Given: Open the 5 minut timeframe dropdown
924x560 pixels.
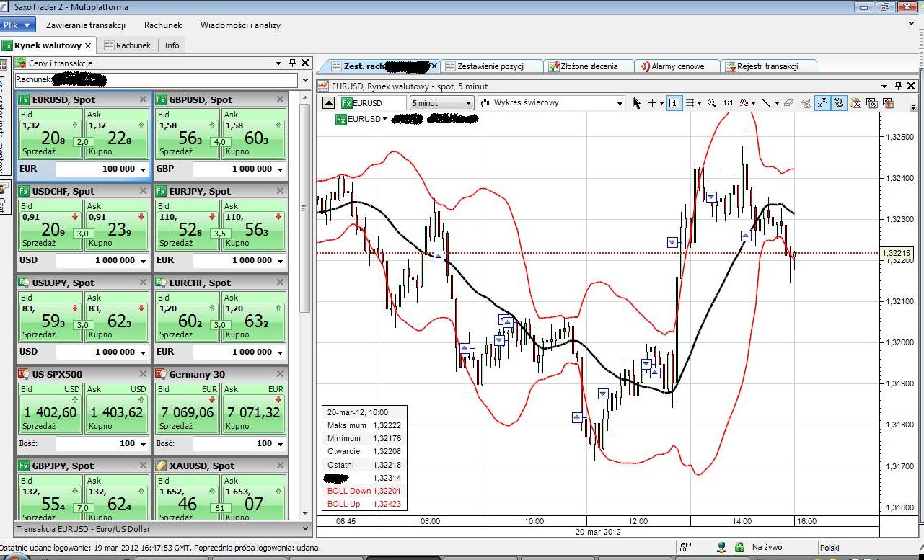Looking at the screenshot, I should (x=468, y=103).
